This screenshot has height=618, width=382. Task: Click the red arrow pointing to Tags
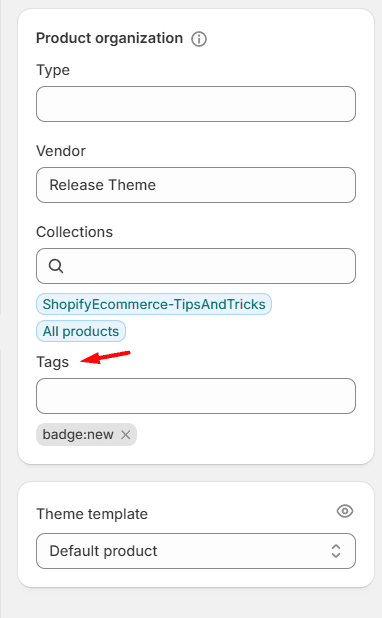pos(105,357)
